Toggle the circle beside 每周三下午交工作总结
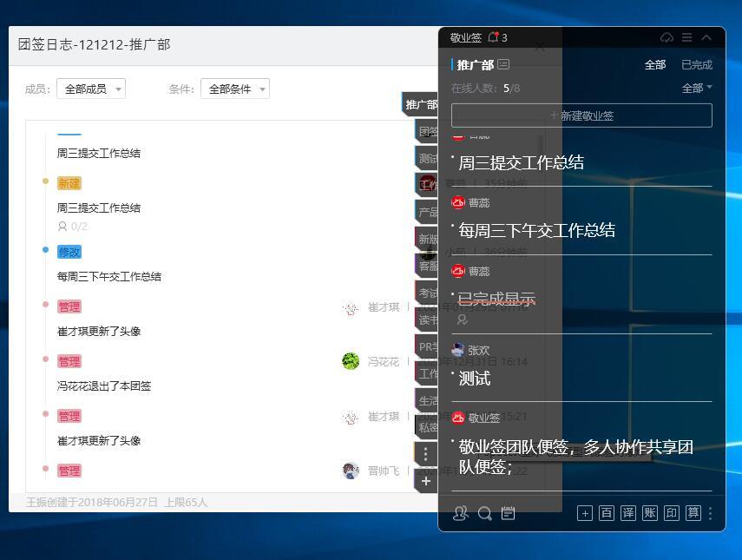The height and width of the screenshot is (560, 742). point(451,224)
